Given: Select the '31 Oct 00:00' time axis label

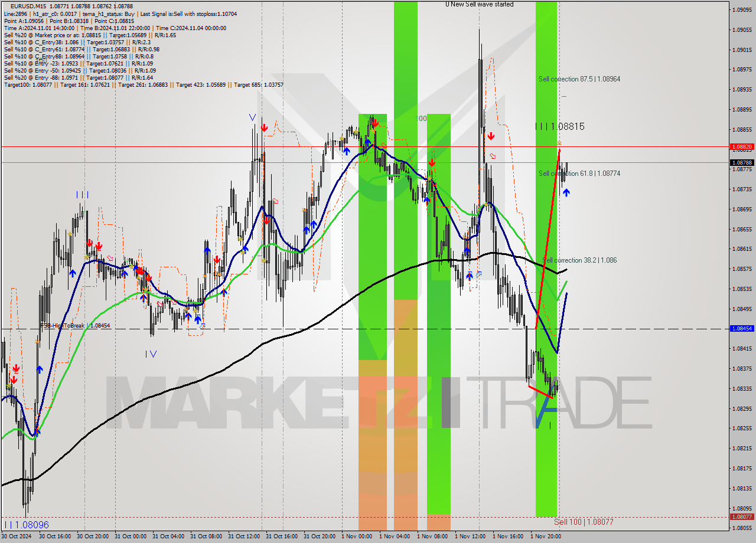Looking at the screenshot, I should click(x=131, y=537).
